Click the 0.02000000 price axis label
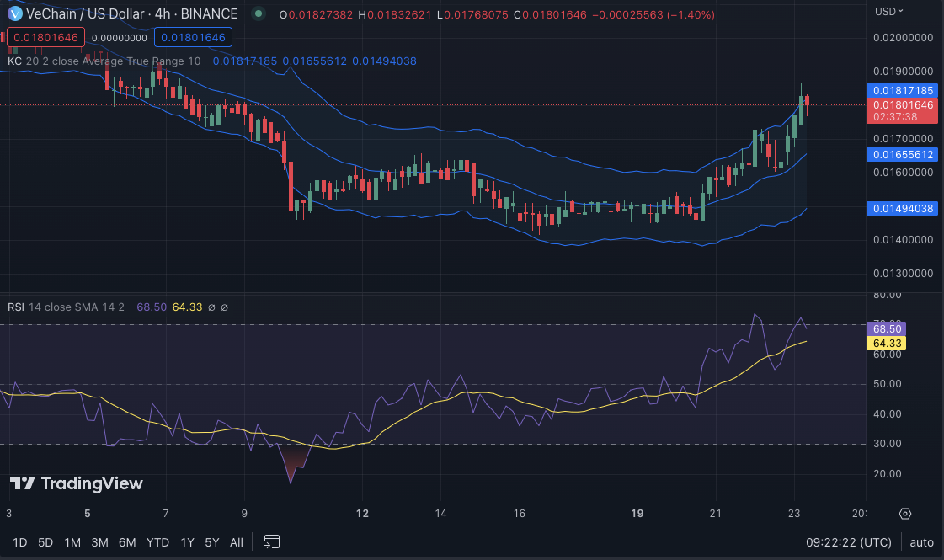Screen dimensions: 944x560 (x=903, y=37)
